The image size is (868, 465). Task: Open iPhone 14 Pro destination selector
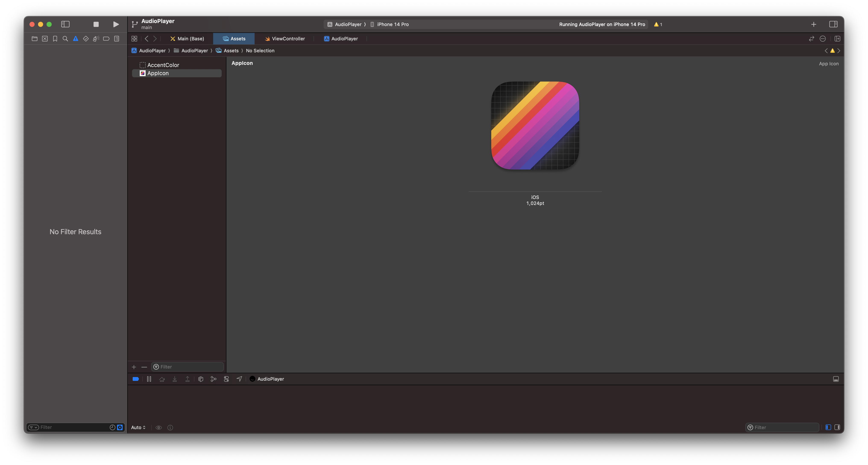[x=393, y=24]
